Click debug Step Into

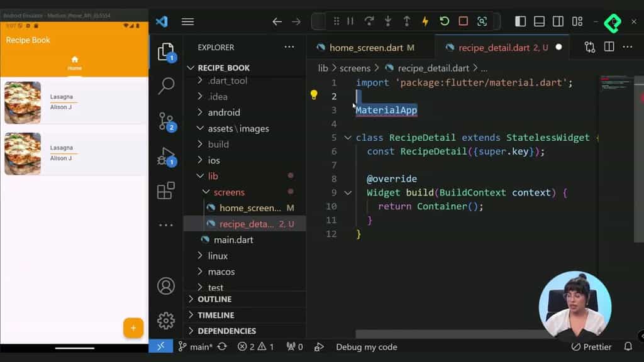(x=387, y=21)
